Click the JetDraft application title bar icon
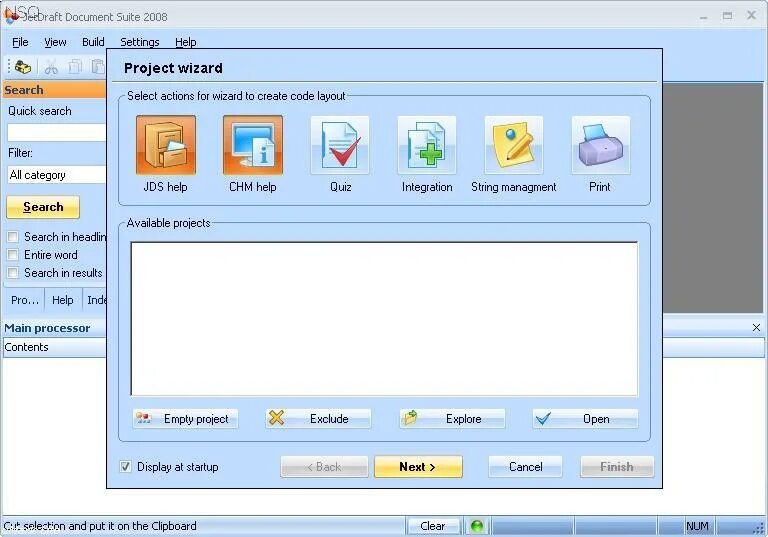The width and height of the screenshot is (768, 537). click(x=11, y=16)
